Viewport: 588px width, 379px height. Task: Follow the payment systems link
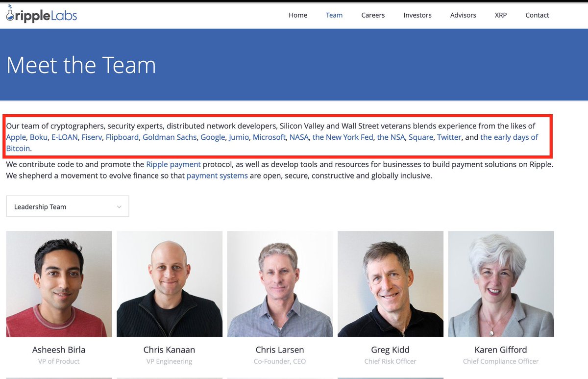[x=217, y=176]
